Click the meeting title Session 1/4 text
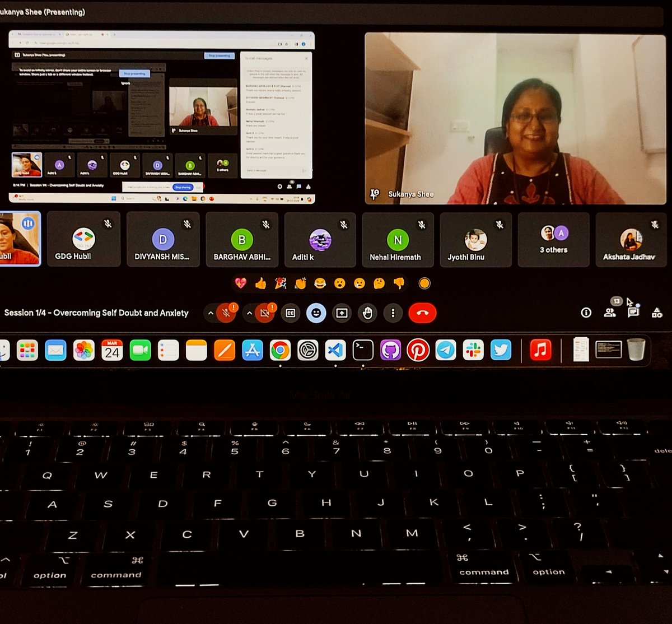 [96, 313]
